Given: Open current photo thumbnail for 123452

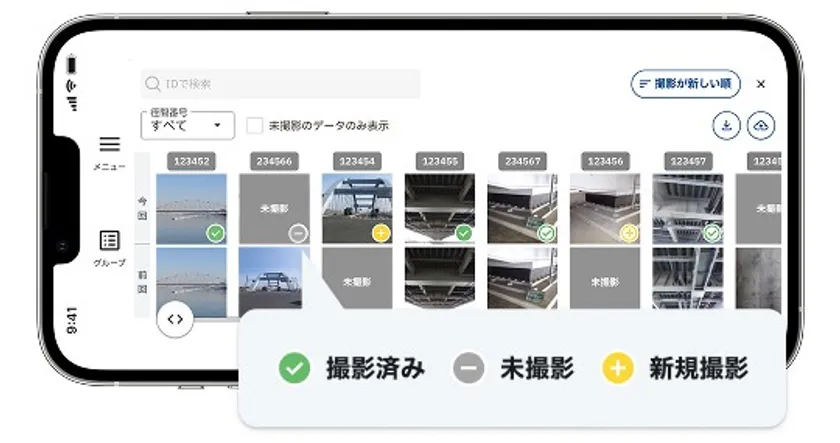Looking at the screenshot, I should pyautogui.click(x=191, y=209).
